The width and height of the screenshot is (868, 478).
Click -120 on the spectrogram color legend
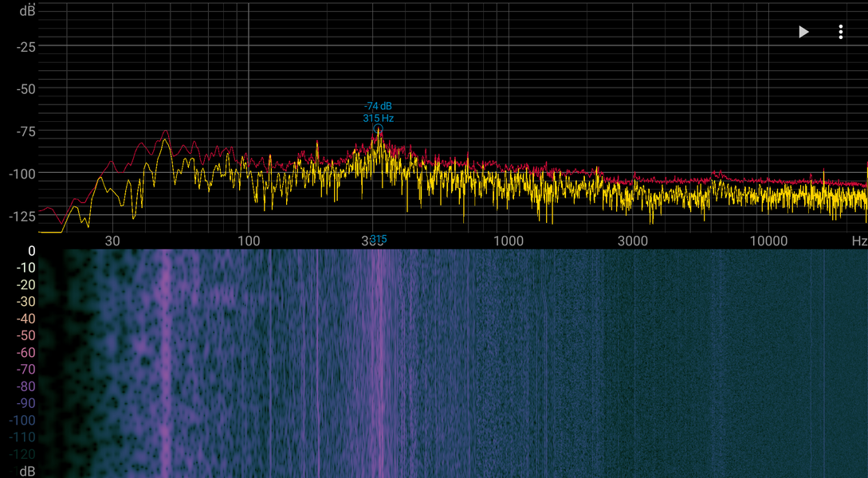(22, 454)
